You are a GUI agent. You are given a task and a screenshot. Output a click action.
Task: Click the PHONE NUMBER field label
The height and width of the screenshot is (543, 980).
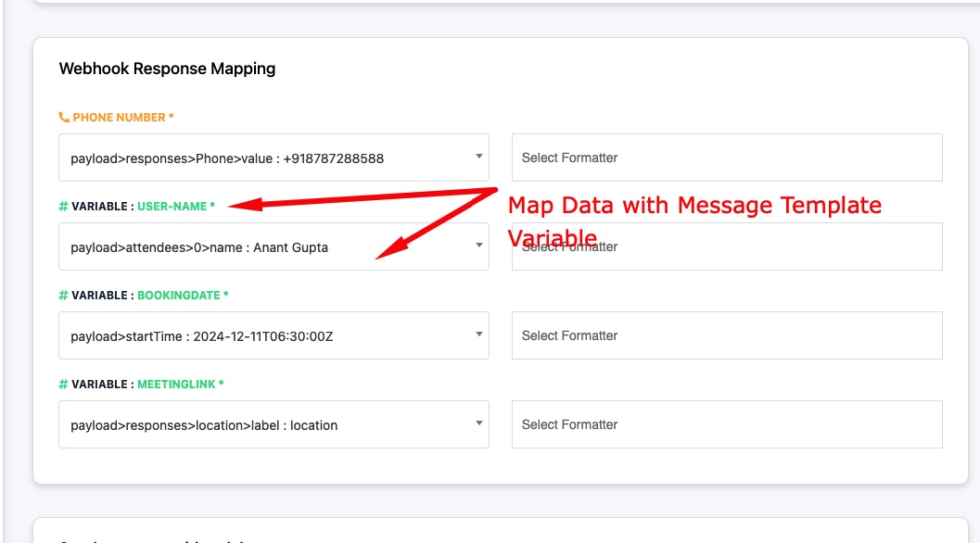[122, 117]
